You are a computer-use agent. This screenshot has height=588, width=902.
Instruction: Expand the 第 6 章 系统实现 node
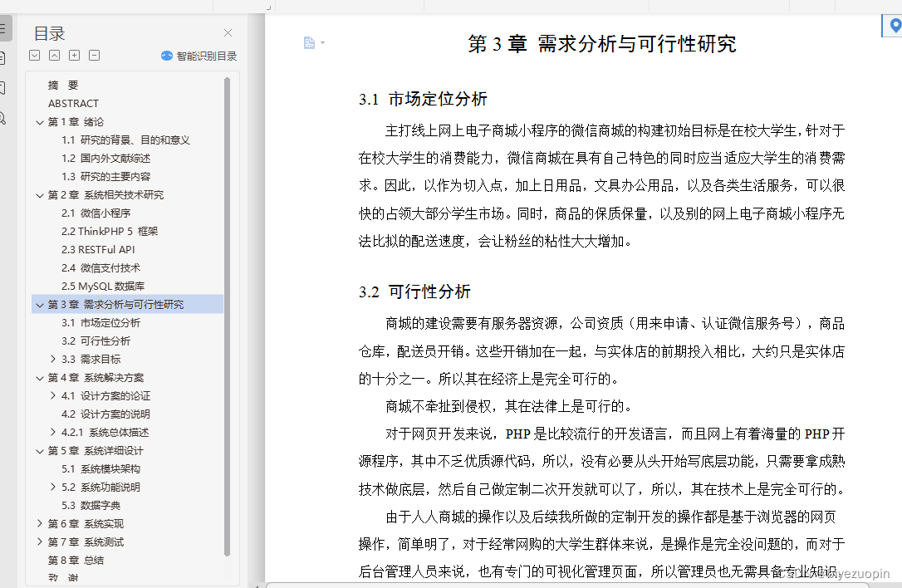click(40, 523)
